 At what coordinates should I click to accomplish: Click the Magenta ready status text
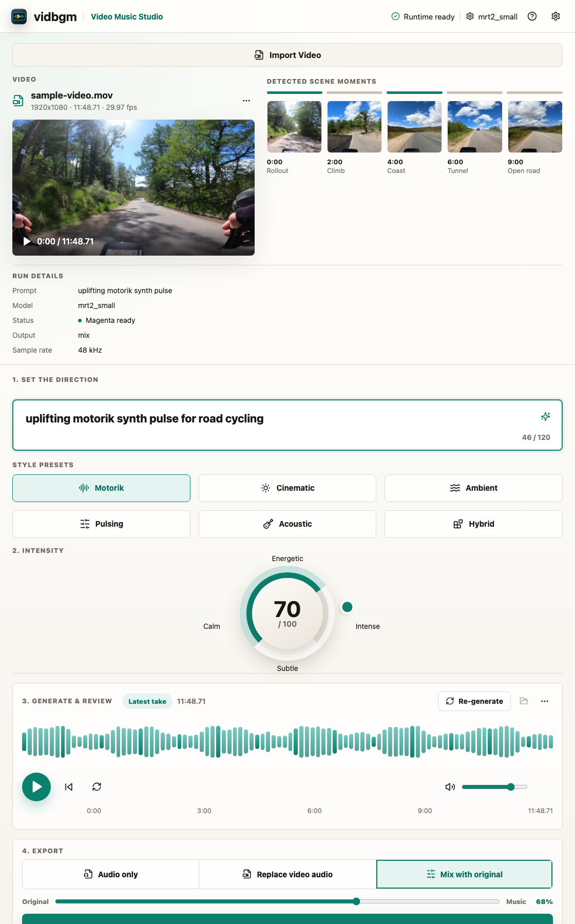tap(110, 320)
